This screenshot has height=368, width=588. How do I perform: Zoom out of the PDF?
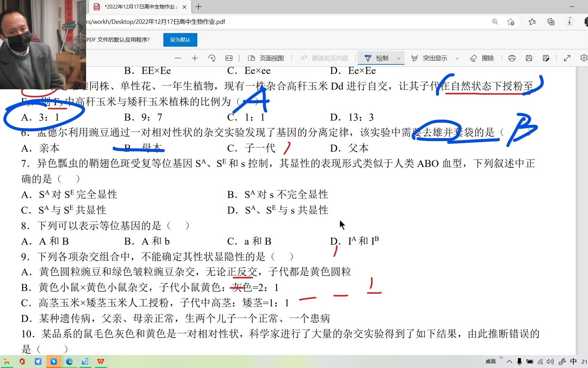[178, 58]
